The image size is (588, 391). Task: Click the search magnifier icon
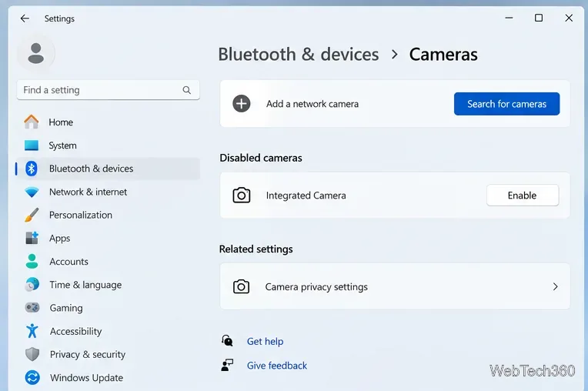tap(187, 90)
